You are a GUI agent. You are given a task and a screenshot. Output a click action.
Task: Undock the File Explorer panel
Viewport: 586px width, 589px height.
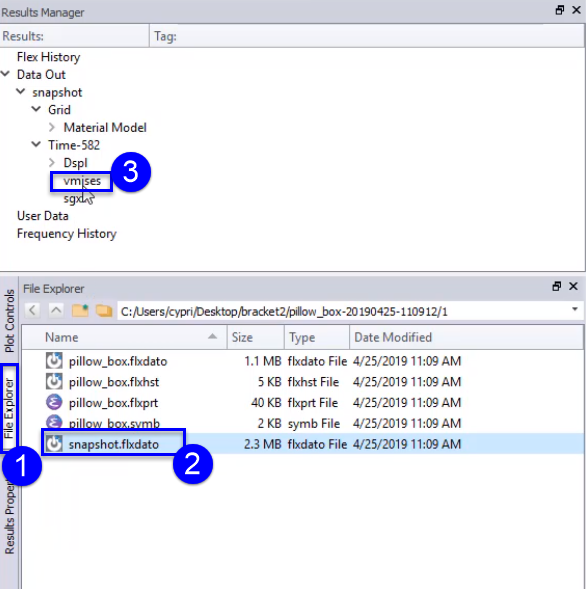(x=557, y=287)
